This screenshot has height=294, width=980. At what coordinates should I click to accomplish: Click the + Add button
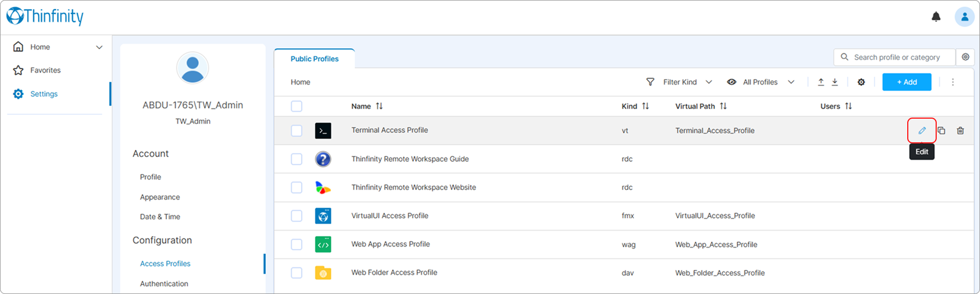point(906,82)
